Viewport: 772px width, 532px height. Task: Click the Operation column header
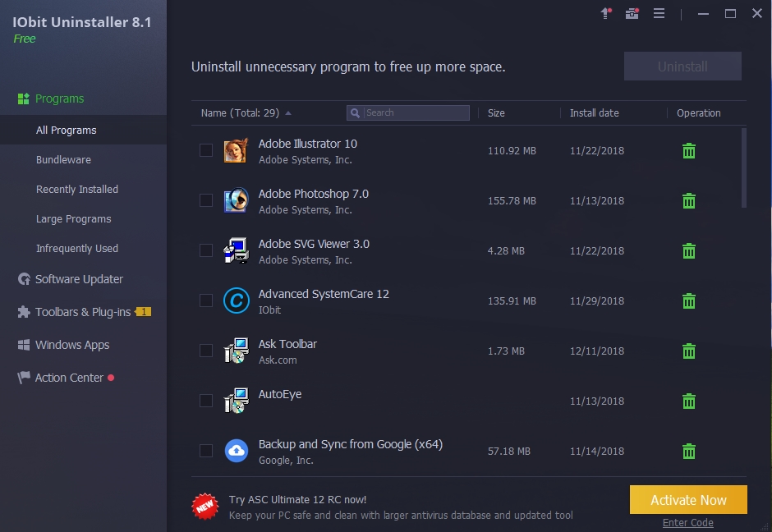(x=698, y=112)
